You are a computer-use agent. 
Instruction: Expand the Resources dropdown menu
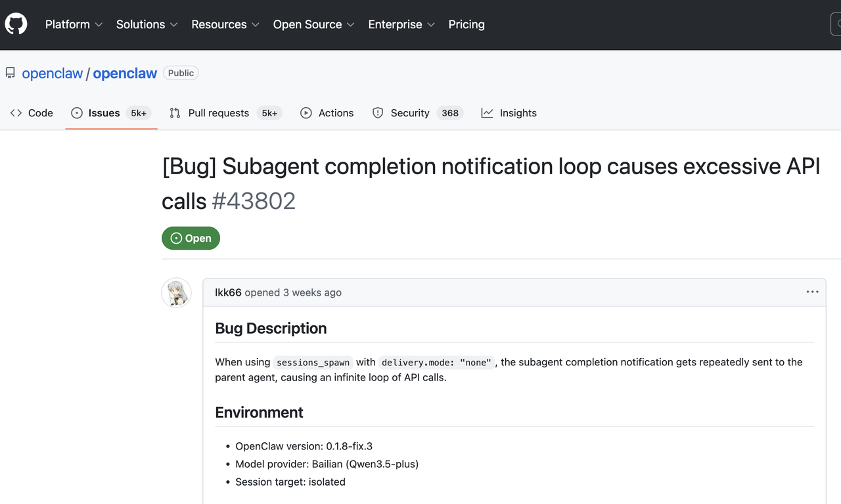coord(225,24)
